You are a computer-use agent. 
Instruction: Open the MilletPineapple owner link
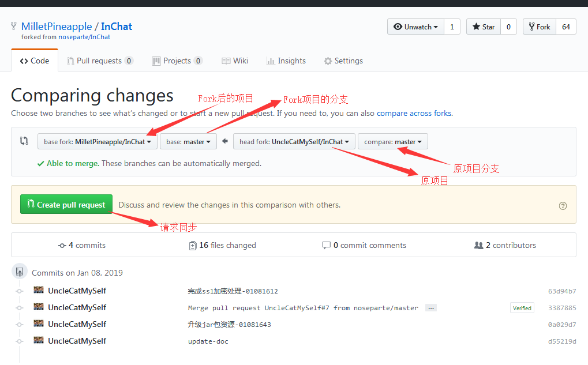56,26
